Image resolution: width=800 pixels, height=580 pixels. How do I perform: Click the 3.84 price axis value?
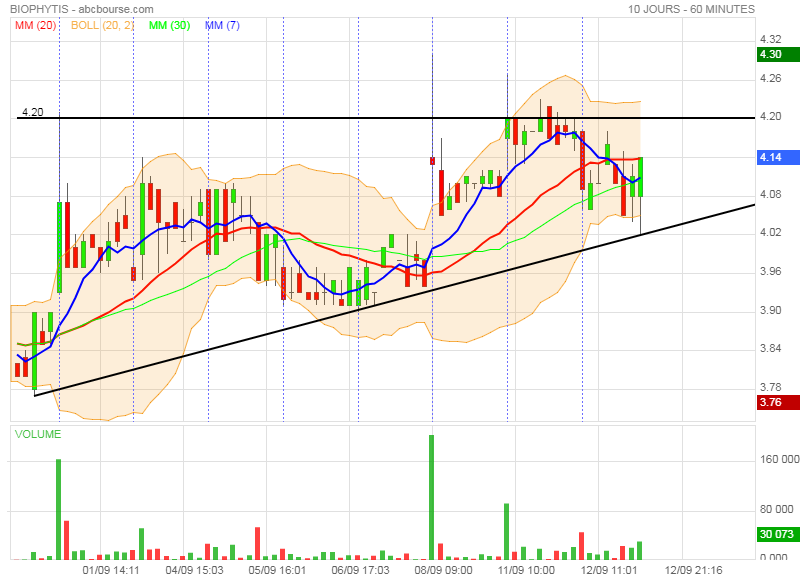coord(770,348)
